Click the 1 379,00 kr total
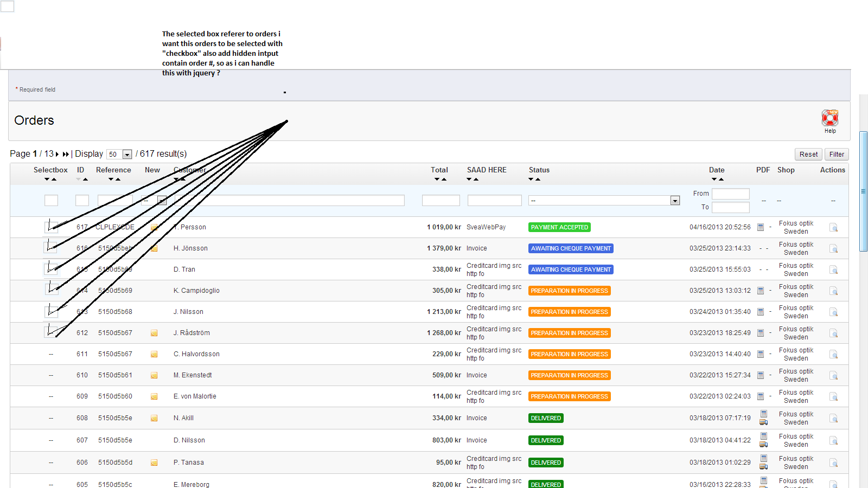868x488 pixels. coord(444,248)
